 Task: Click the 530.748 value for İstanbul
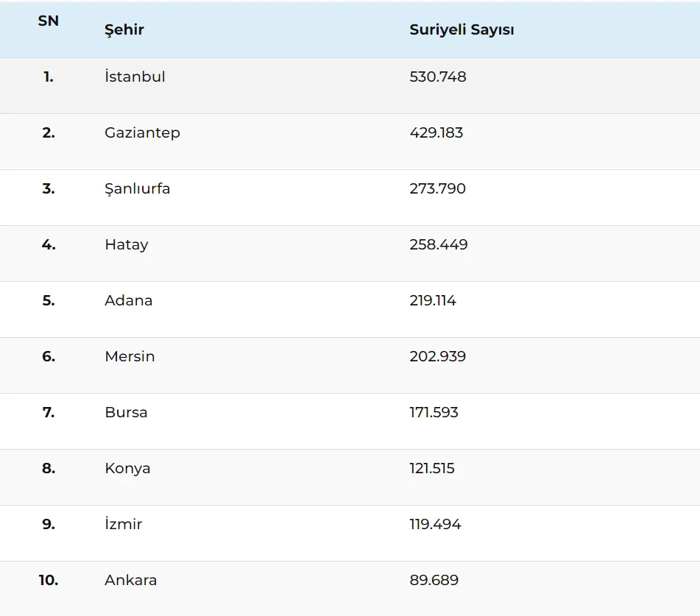[x=438, y=77]
